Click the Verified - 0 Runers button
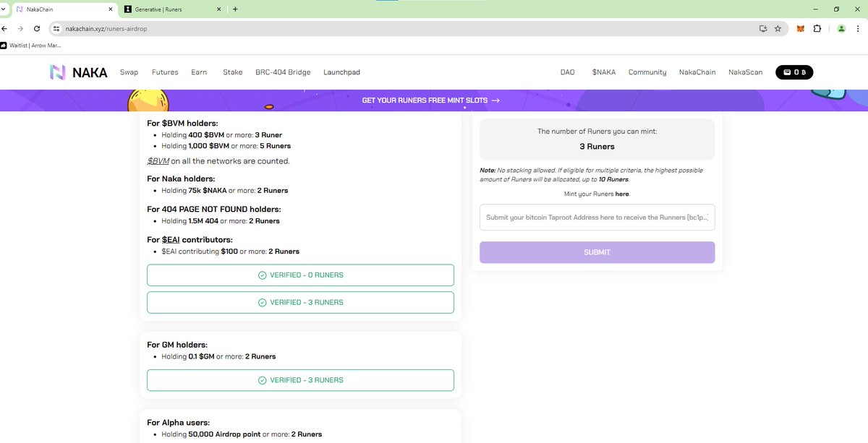The height and width of the screenshot is (443, 868). click(300, 275)
